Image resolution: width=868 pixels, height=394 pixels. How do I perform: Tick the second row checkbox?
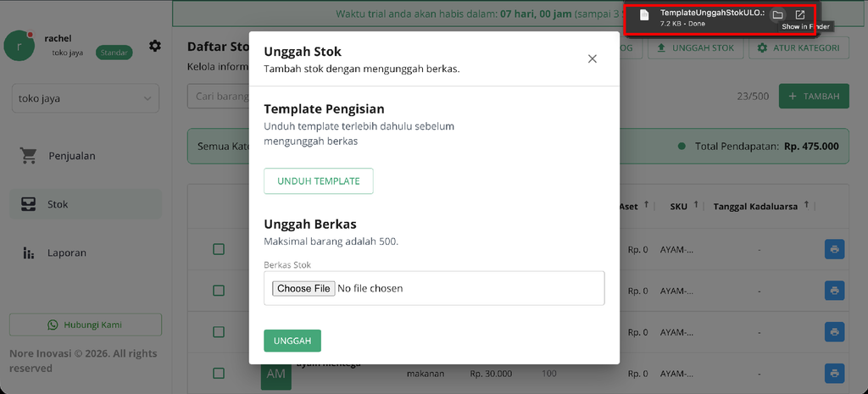pyautogui.click(x=219, y=291)
